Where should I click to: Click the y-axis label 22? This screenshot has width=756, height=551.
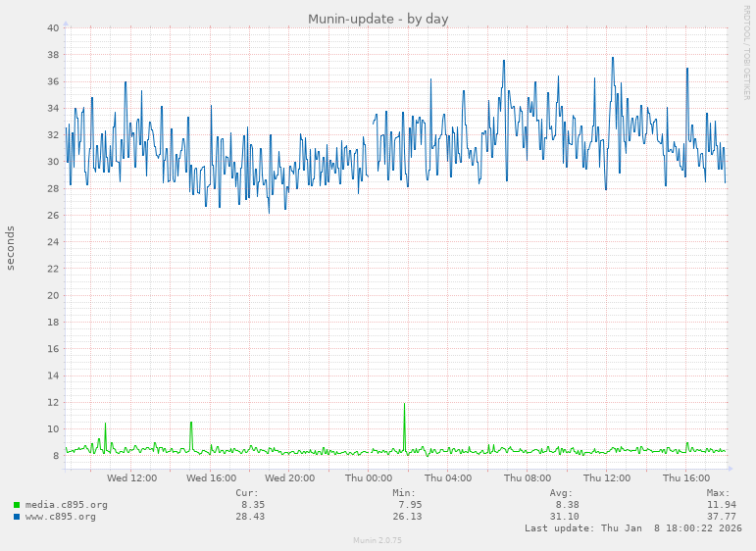pos(53,269)
